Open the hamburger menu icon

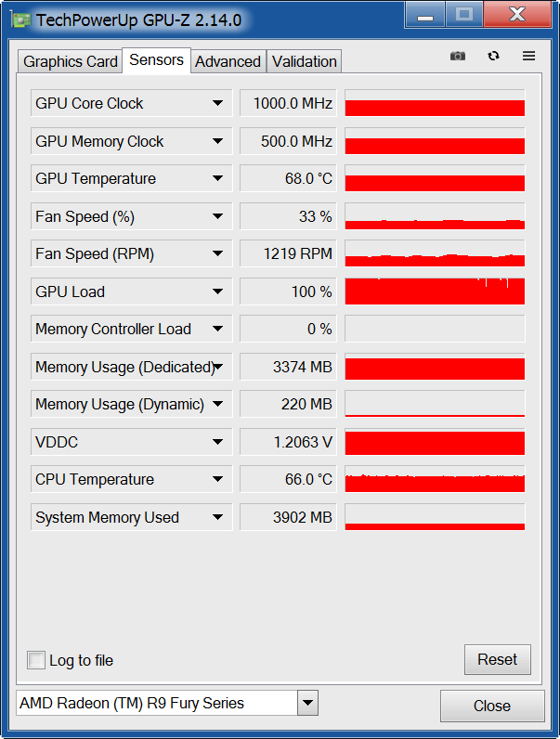(x=529, y=56)
